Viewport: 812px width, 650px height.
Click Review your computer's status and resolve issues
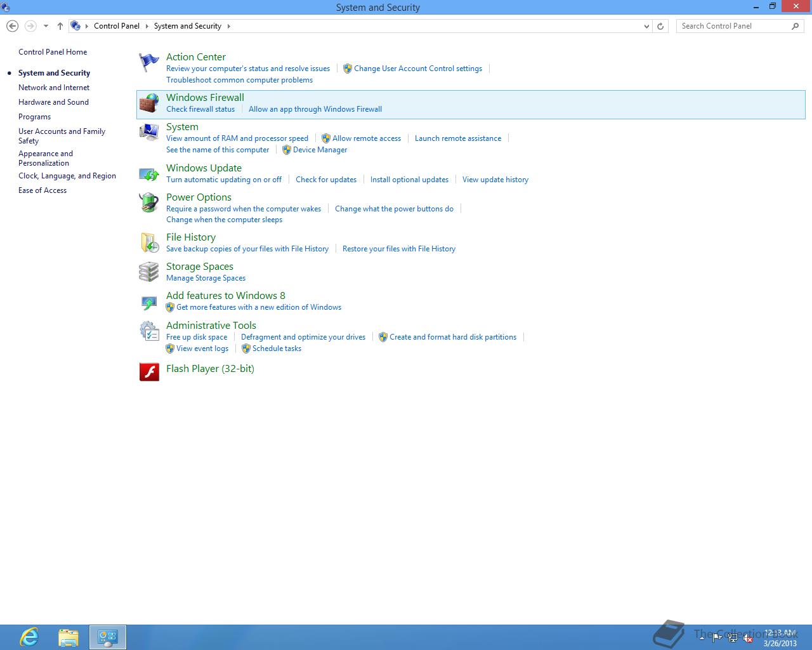tap(248, 69)
